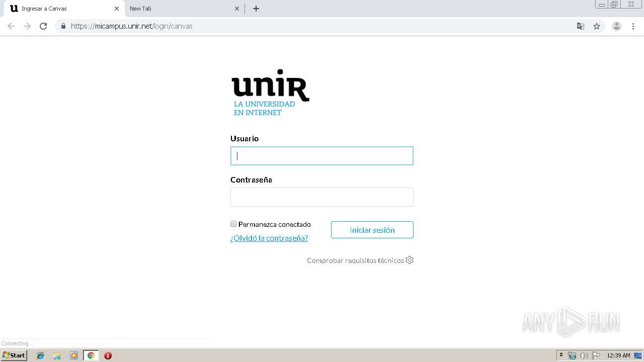Open the Chrome profile avatar icon

point(617,26)
